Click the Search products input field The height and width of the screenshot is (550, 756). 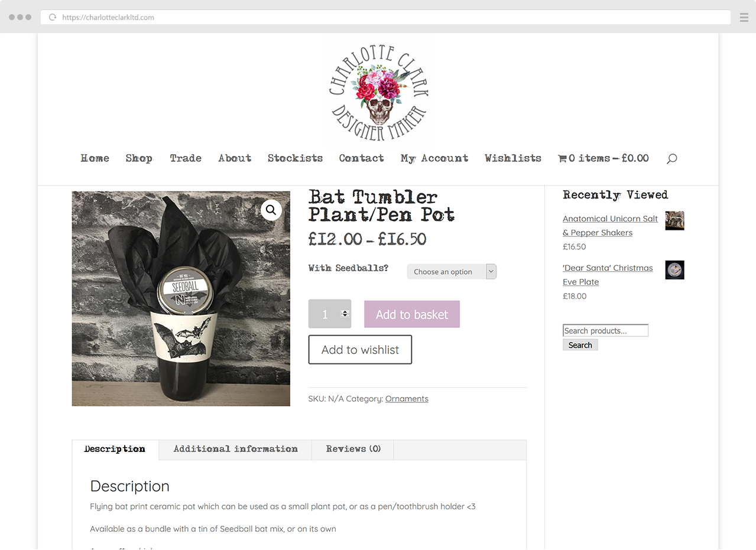click(x=605, y=331)
